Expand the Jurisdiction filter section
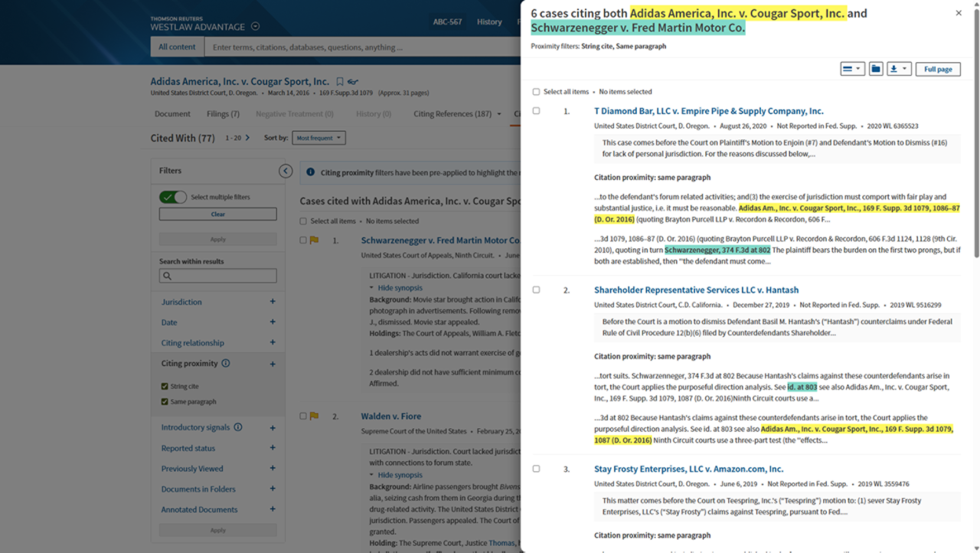Image resolution: width=980 pixels, height=553 pixels. (x=272, y=302)
